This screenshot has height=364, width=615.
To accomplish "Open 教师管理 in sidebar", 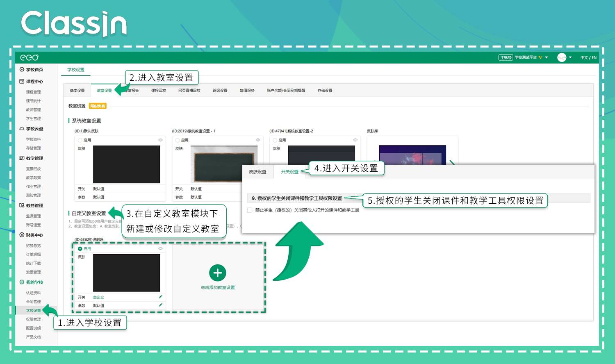I will point(34,110).
